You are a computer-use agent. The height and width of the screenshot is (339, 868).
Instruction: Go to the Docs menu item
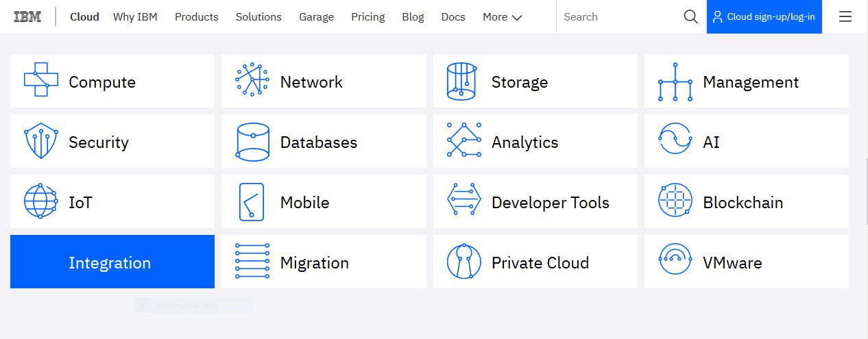(x=453, y=17)
